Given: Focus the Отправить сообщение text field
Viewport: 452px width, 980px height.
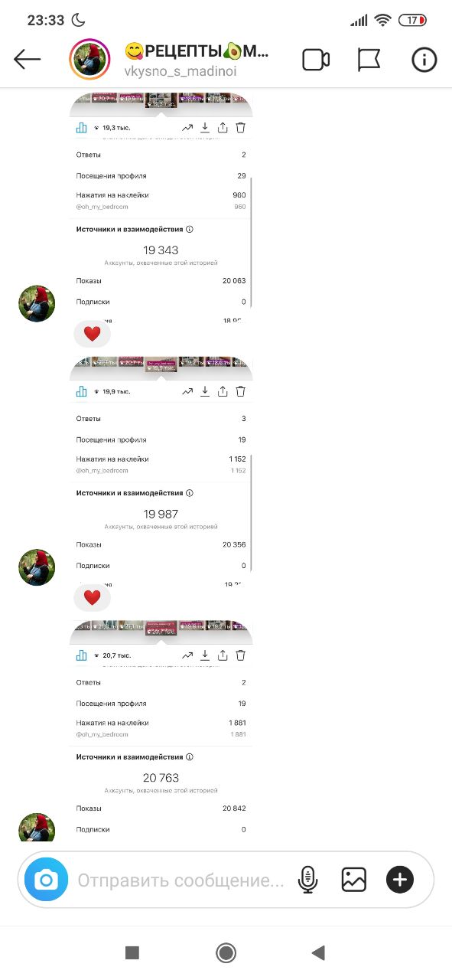Looking at the screenshot, I should (x=180, y=880).
